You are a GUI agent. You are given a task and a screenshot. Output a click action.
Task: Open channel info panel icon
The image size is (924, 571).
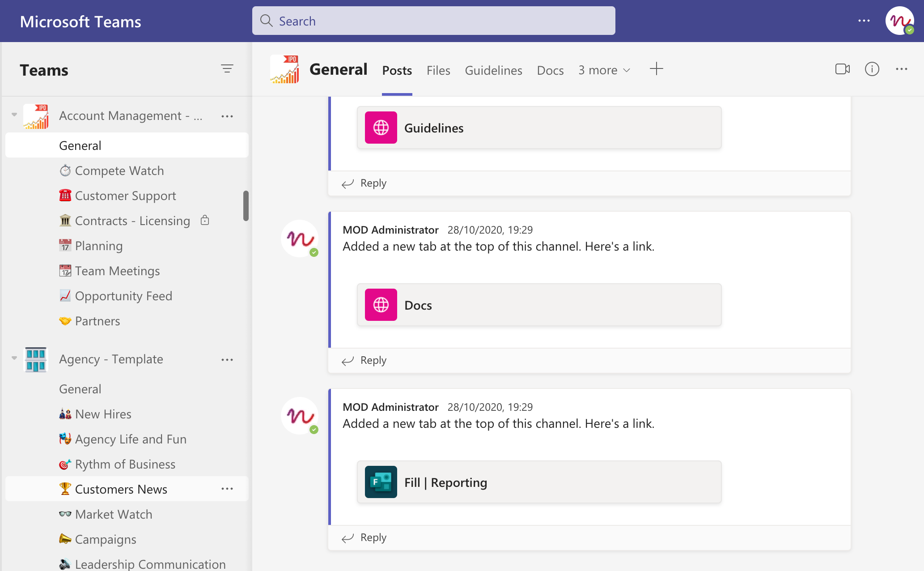tap(872, 69)
